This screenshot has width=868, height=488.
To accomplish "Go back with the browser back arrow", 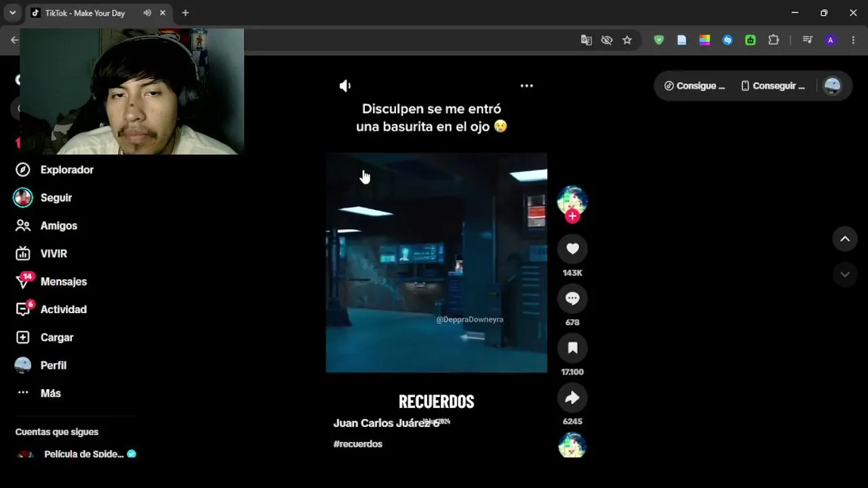I will 14,40.
